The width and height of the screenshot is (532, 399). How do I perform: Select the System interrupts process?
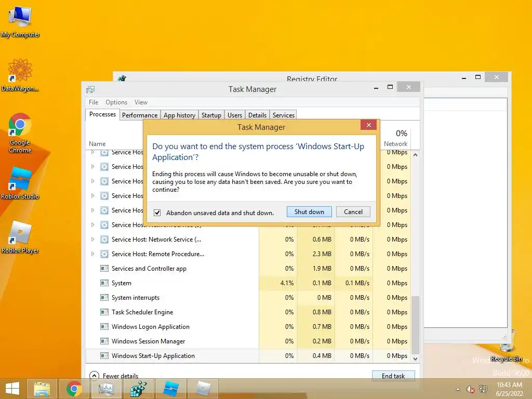coord(248,298)
